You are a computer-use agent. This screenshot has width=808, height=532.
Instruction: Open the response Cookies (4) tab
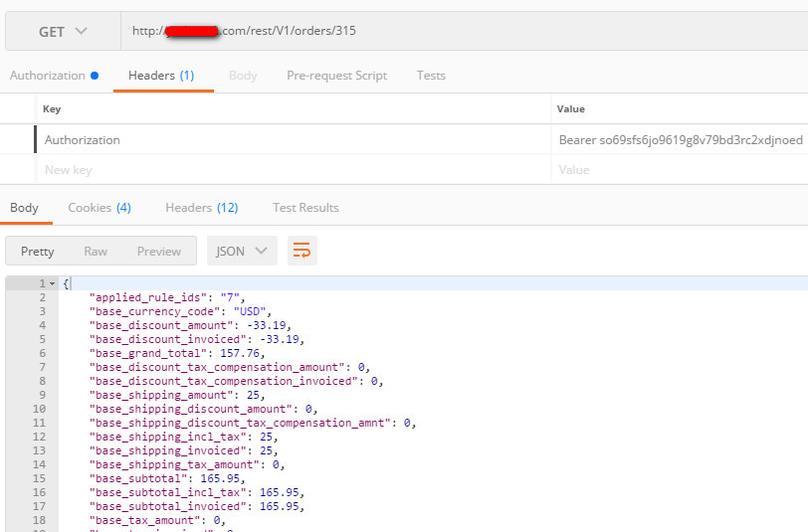[x=99, y=208]
